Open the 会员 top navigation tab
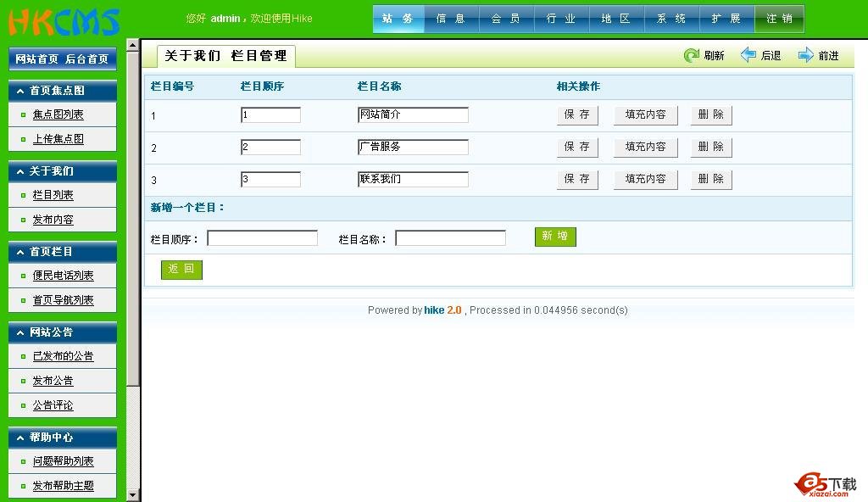Screen dimensions: 868x502 point(506,19)
